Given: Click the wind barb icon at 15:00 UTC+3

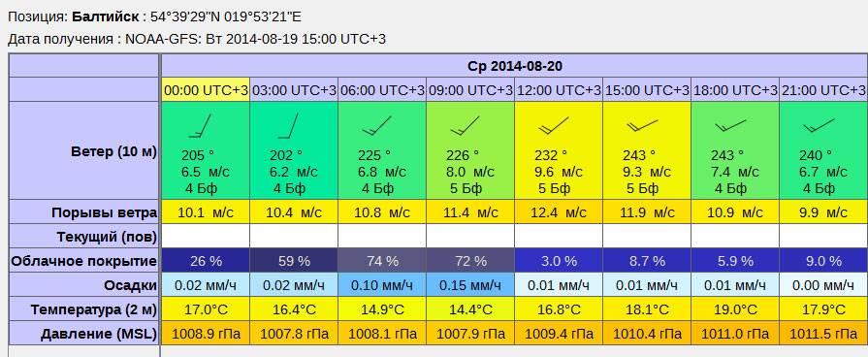Looking at the screenshot, I should coord(642,126).
